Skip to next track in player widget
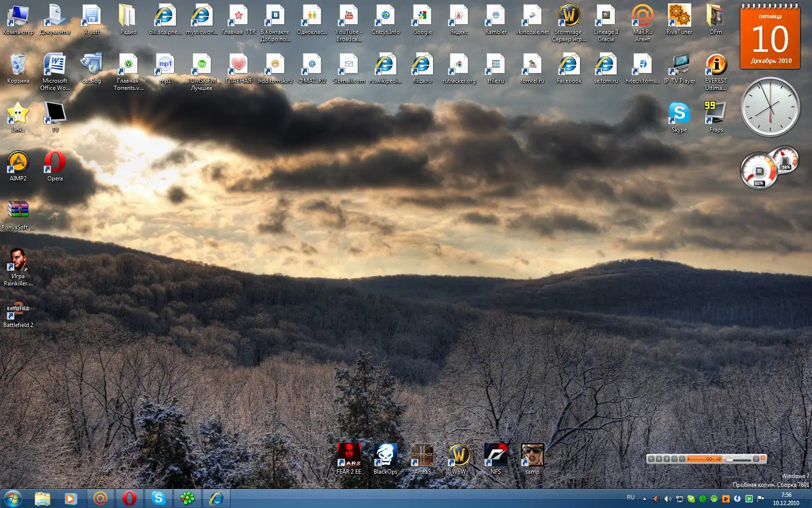Screen dimensions: 812x508 click(682, 459)
